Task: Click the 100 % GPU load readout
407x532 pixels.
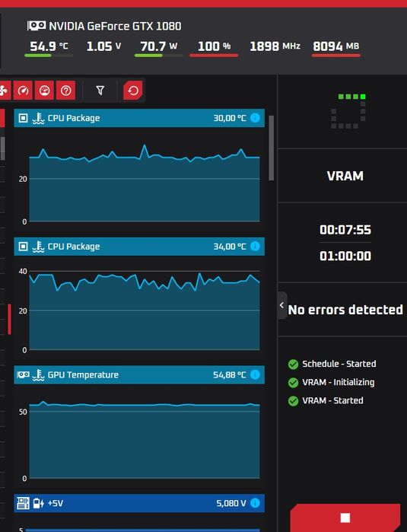Action: point(214,46)
